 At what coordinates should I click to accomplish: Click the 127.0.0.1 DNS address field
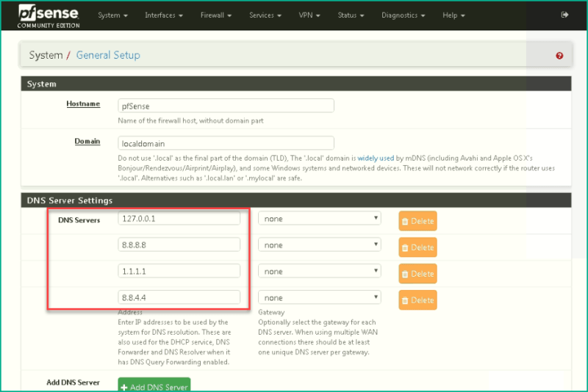179,219
